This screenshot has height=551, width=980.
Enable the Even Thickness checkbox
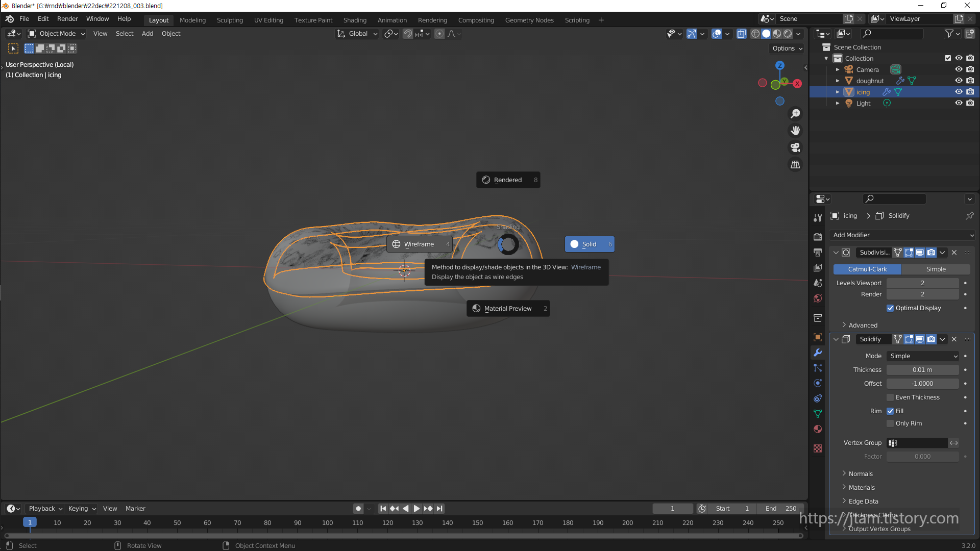890,397
